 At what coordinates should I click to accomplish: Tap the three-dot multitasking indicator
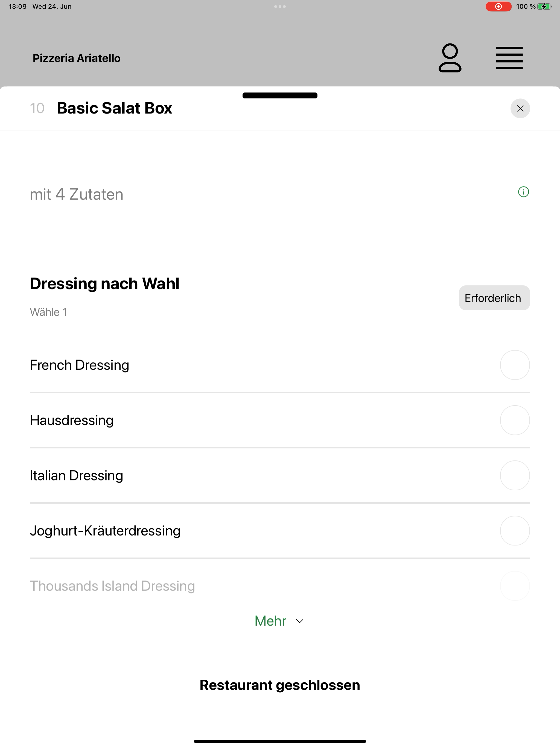(x=280, y=6)
